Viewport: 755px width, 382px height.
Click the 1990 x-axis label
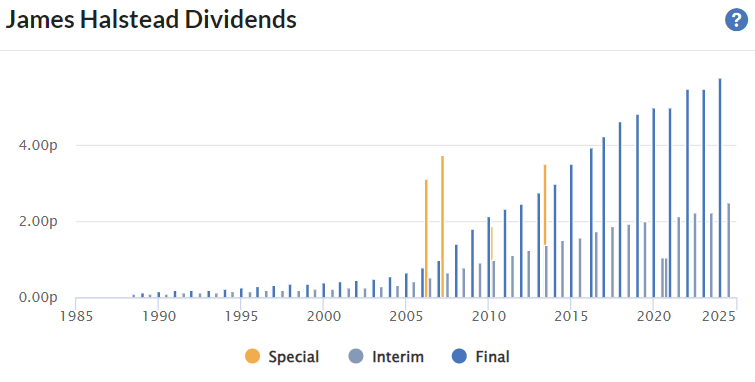click(158, 316)
